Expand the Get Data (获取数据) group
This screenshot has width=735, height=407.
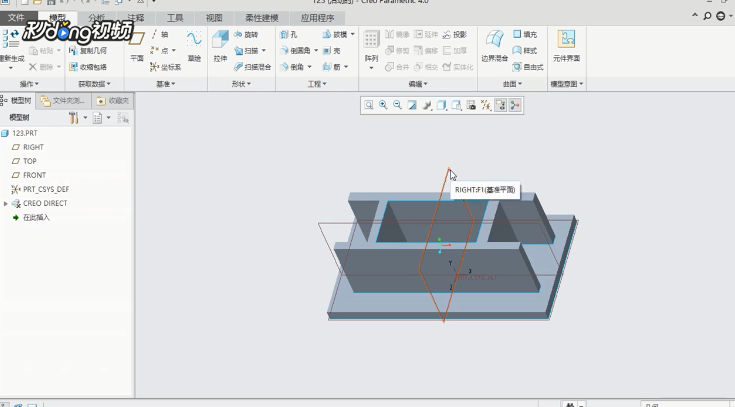94,84
